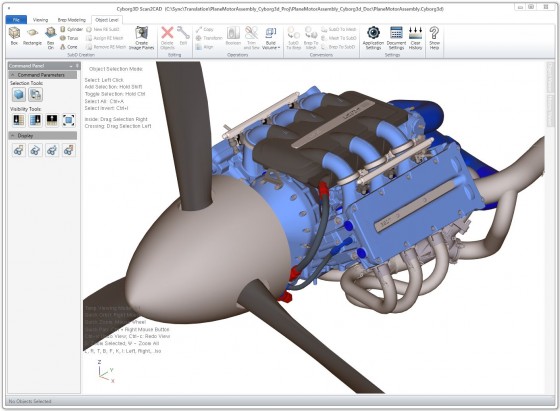This screenshot has height=411, width=560.
Task: Click 'Select All: Ctrl+A' hint text
Action: 104,101
